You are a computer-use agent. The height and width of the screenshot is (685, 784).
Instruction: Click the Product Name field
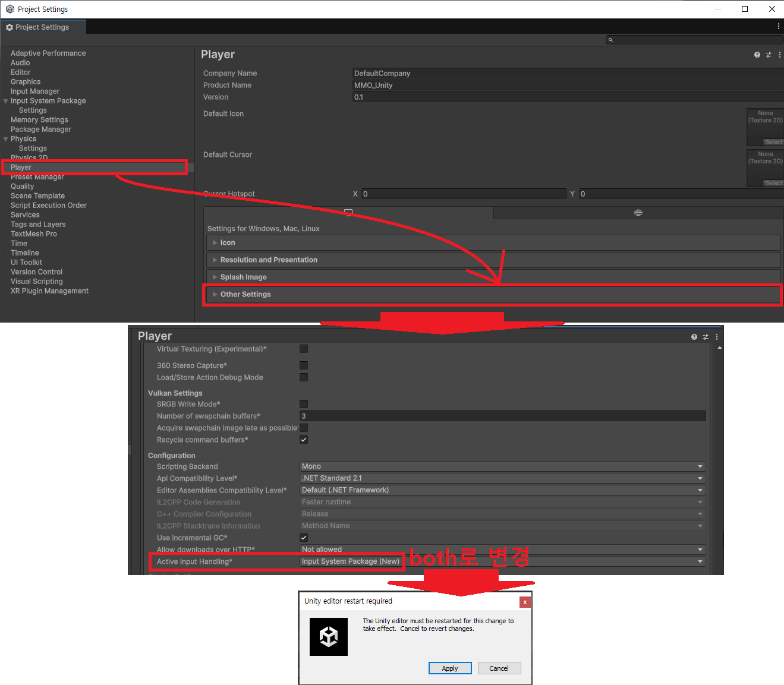568,85
